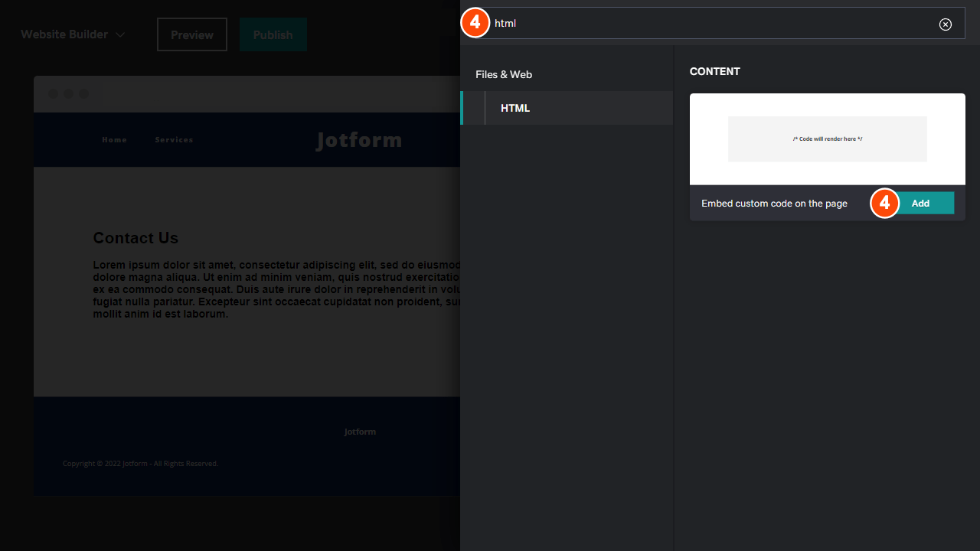The height and width of the screenshot is (551, 980).
Task: Click the Lorem ipsum paragraph text
Action: click(276, 289)
